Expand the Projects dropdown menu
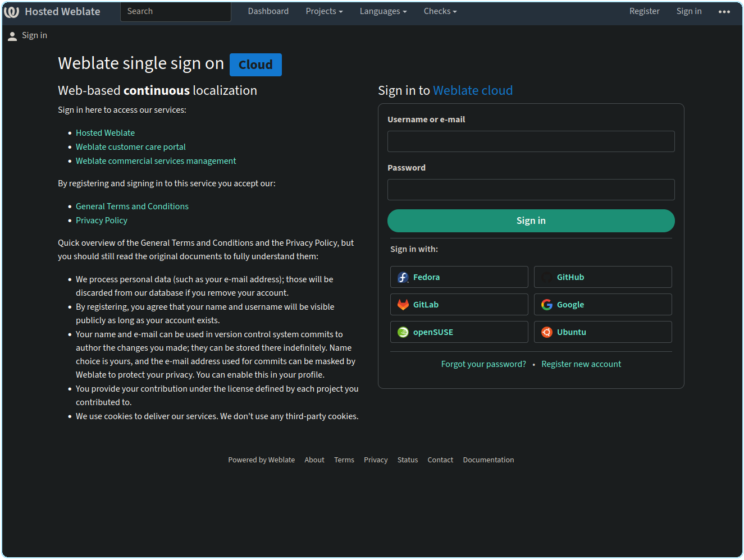The width and height of the screenshot is (744, 560). point(325,11)
